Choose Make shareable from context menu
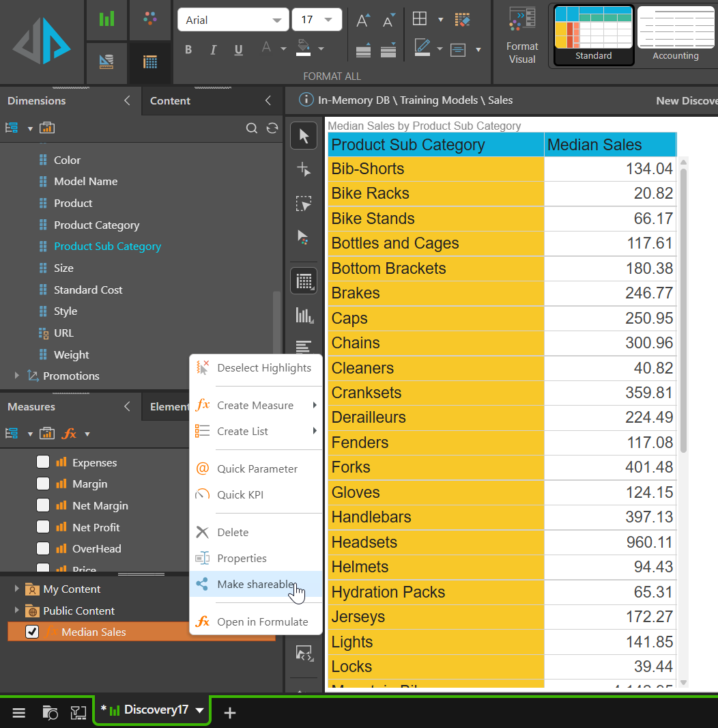This screenshot has height=728, width=718. 255,584
